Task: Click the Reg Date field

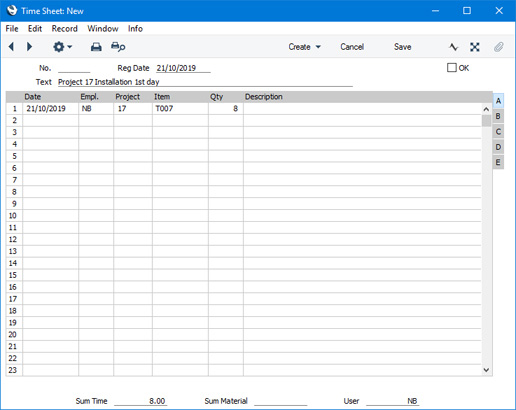Action: point(183,68)
